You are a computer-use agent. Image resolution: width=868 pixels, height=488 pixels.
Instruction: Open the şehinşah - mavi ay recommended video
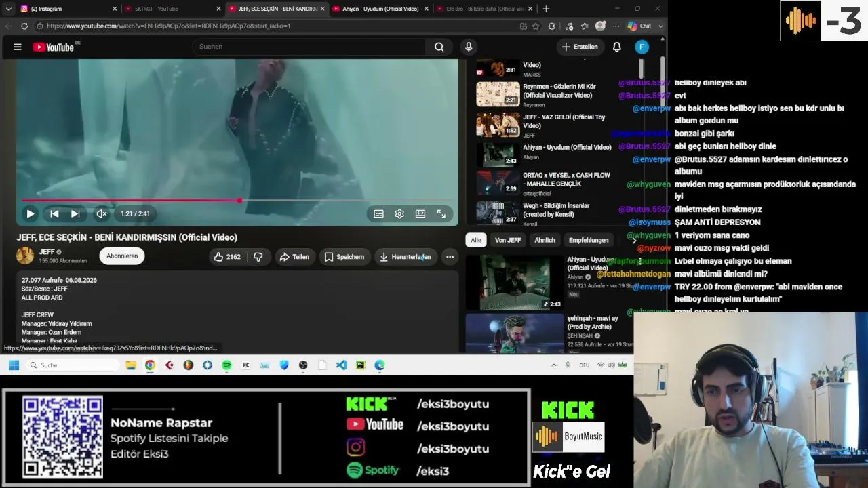(515, 333)
